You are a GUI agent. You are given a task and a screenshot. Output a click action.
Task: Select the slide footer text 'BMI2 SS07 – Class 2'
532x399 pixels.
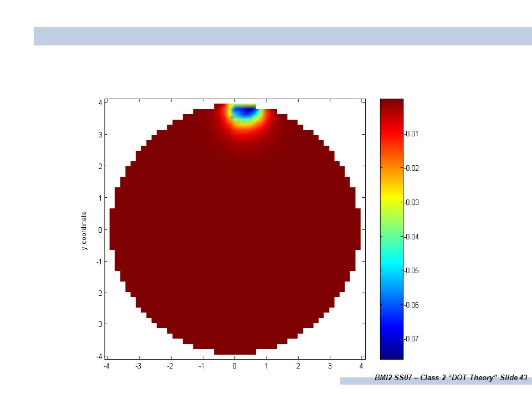[410, 377]
